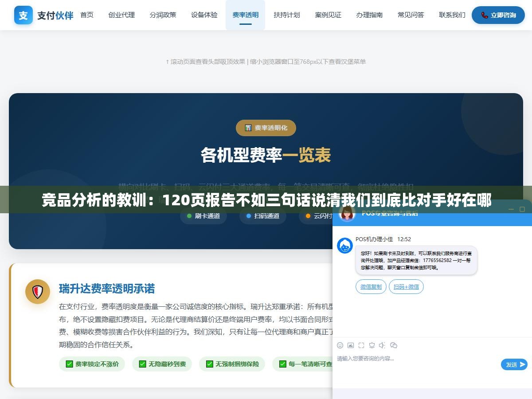Click the green check of 无隐藏秒到费
This screenshot has width=532, height=399.
(x=143, y=364)
